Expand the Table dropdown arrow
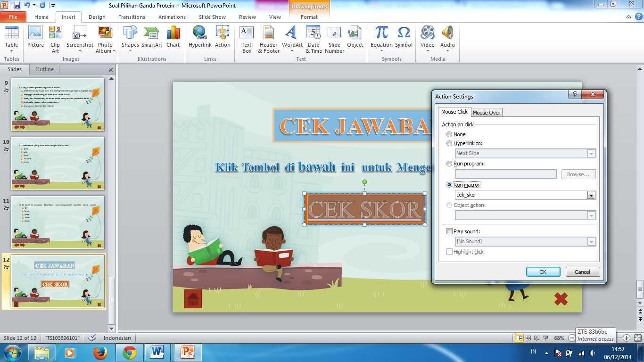 (x=11, y=51)
